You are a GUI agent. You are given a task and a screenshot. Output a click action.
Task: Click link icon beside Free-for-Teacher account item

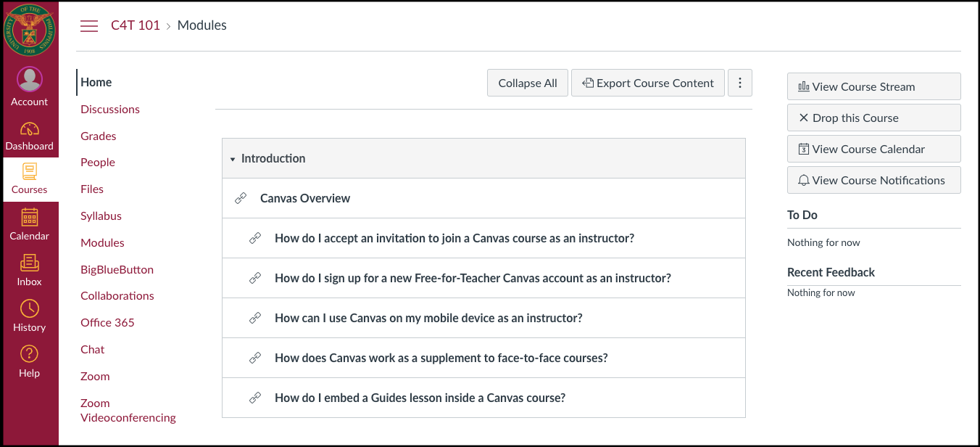click(255, 278)
